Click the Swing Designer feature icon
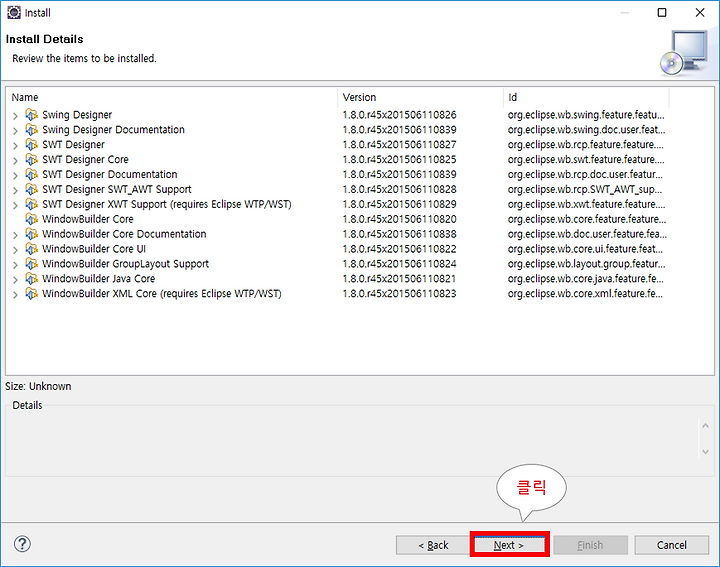The height and width of the screenshot is (567, 720). (32, 114)
